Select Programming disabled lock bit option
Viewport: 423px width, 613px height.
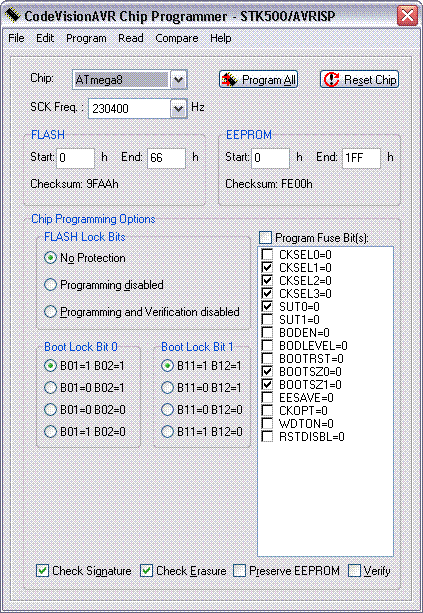tap(50, 285)
